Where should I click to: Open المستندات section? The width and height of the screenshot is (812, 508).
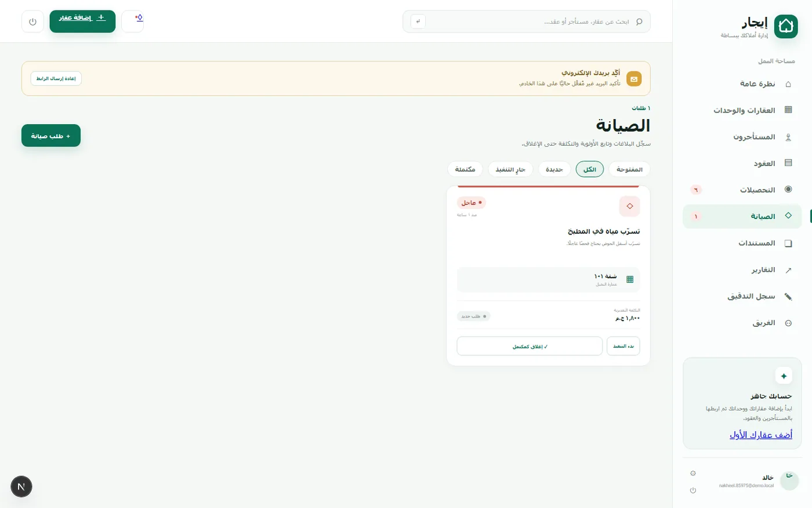click(742, 243)
